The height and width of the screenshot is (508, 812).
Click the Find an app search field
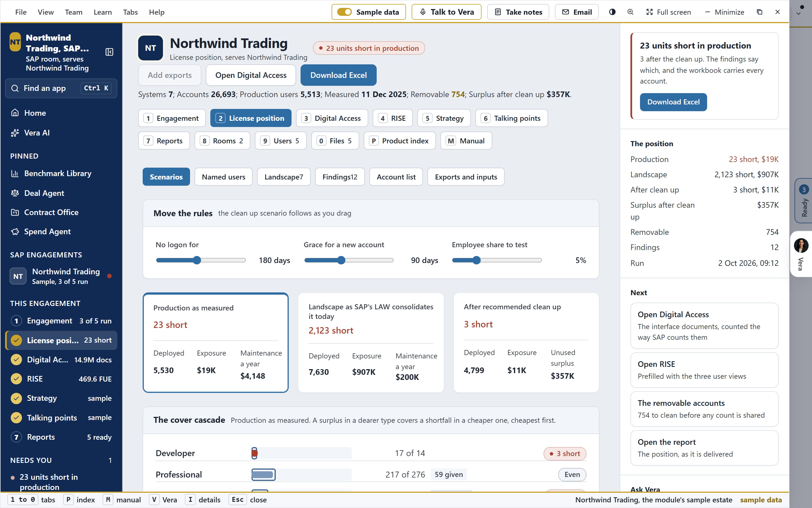point(61,88)
